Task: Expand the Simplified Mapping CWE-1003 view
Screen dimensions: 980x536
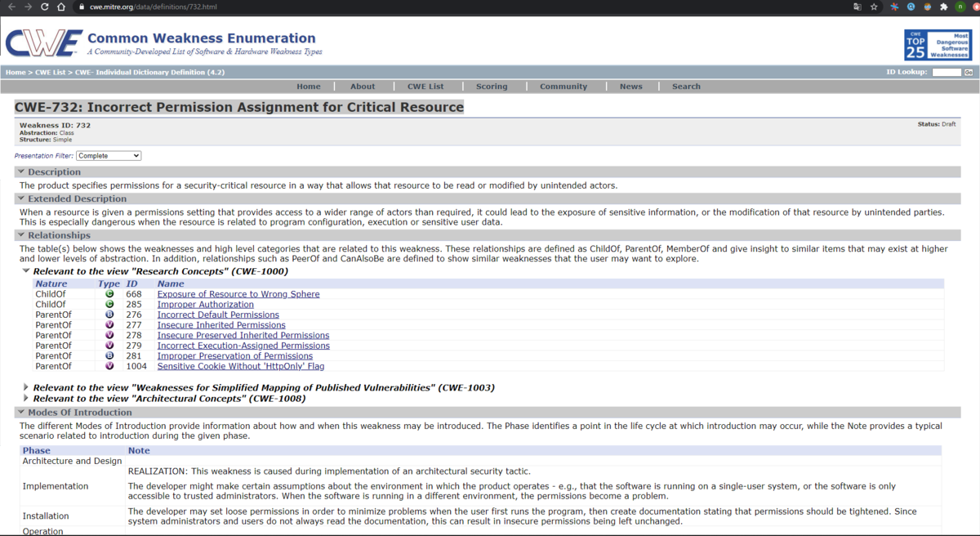Action: 26,388
